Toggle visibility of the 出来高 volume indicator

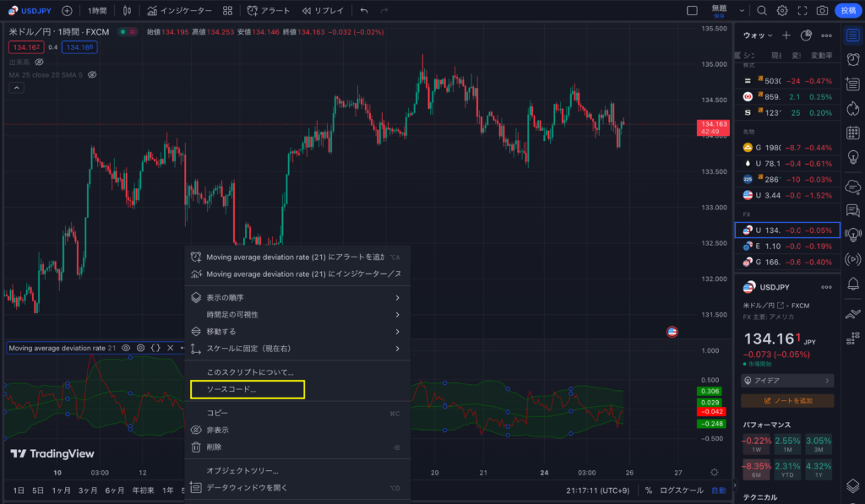tap(39, 62)
